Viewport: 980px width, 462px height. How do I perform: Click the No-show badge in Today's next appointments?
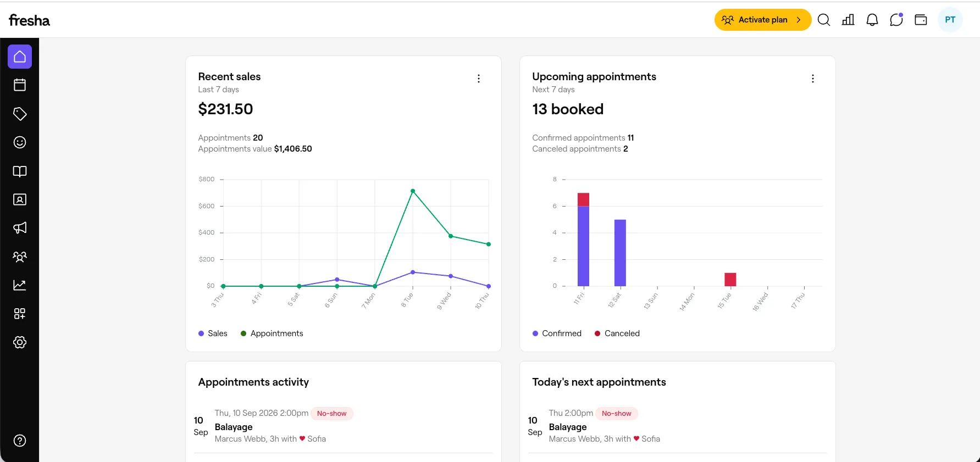(617, 413)
